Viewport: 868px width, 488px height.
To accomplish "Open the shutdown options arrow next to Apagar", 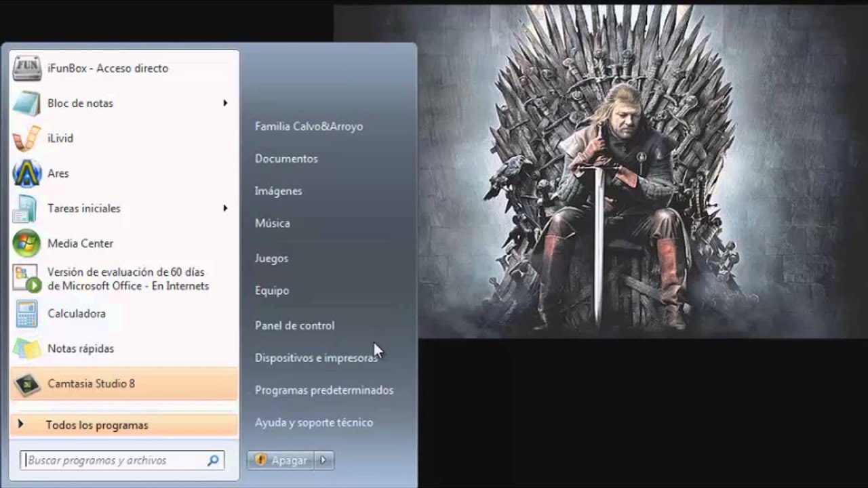I will 323,460.
